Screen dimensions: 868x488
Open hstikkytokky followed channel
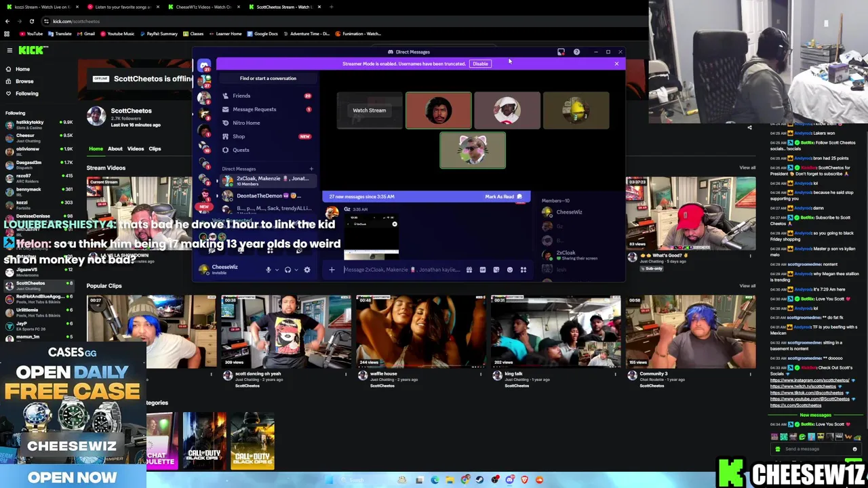point(38,125)
